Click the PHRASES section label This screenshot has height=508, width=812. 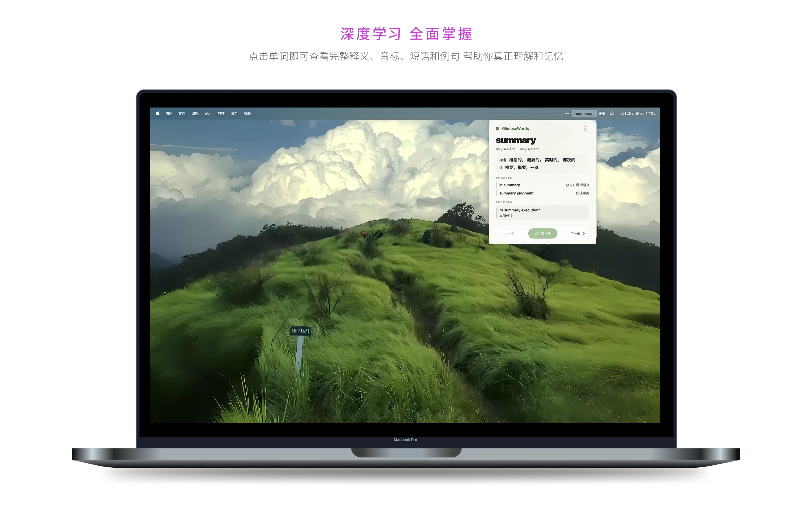504,178
